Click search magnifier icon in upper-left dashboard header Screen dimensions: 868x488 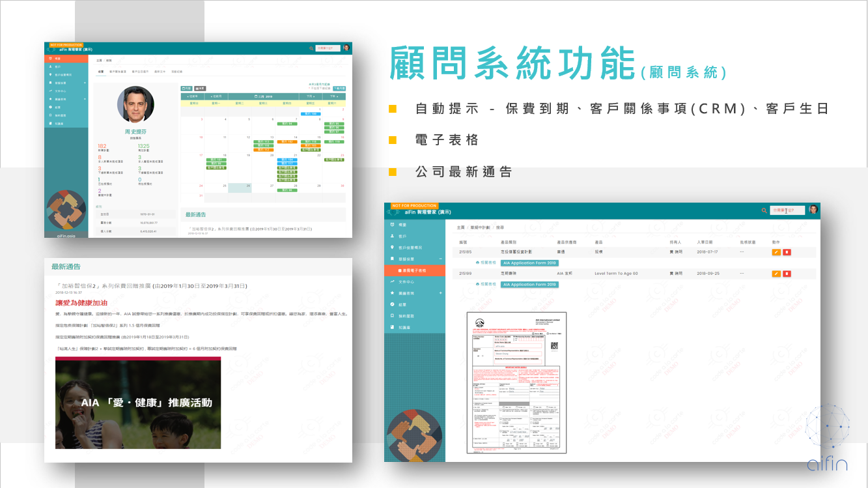coord(311,48)
